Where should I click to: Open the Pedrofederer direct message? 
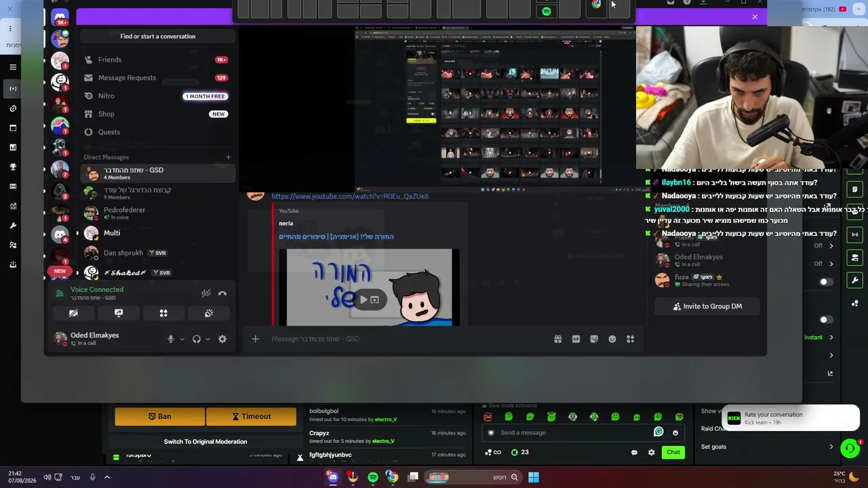[157, 213]
